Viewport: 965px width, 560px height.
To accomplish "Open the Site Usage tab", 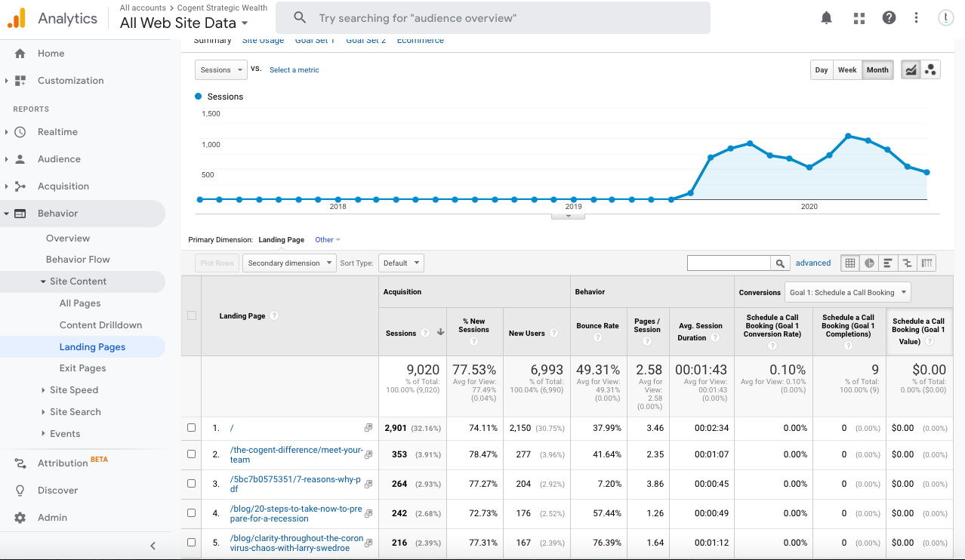I will [x=263, y=40].
